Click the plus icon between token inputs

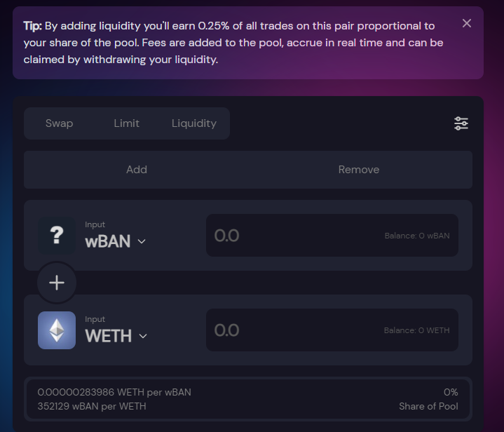57,283
